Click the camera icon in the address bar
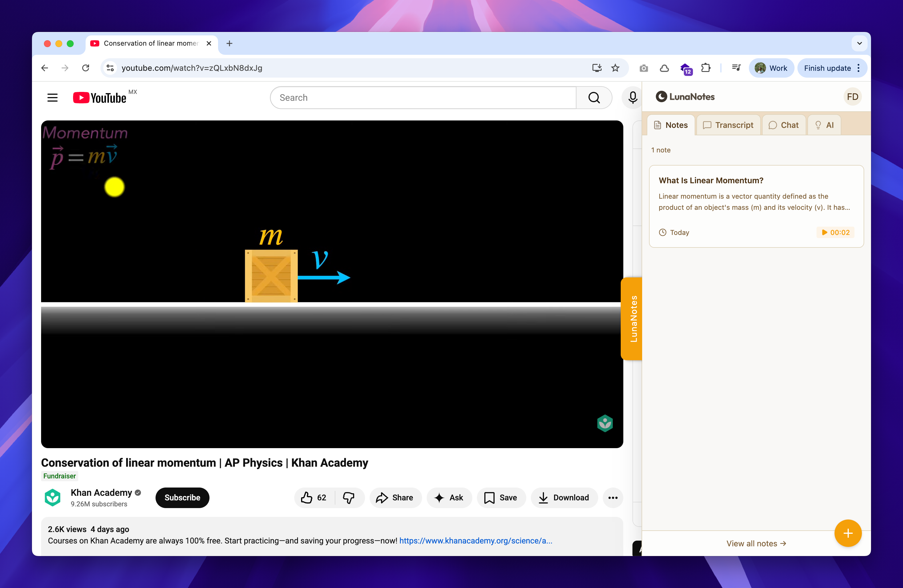903x588 pixels. click(644, 68)
